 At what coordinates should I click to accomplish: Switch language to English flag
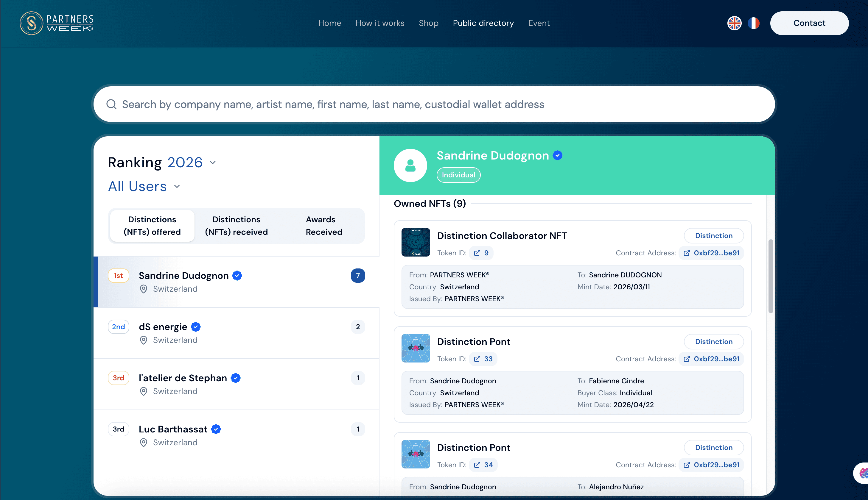click(734, 23)
